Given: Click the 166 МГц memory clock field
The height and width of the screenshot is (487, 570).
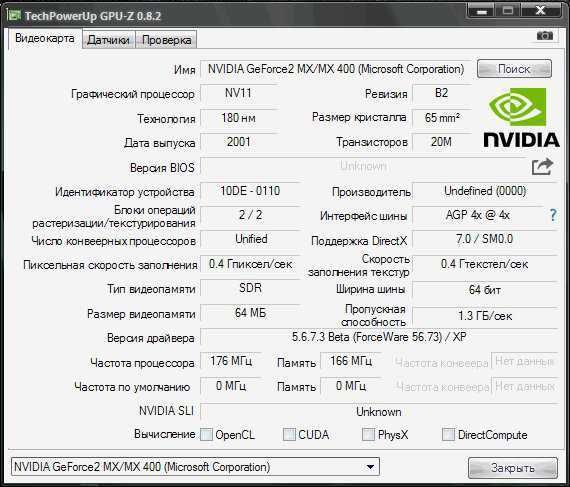Looking at the screenshot, I should [x=351, y=361].
